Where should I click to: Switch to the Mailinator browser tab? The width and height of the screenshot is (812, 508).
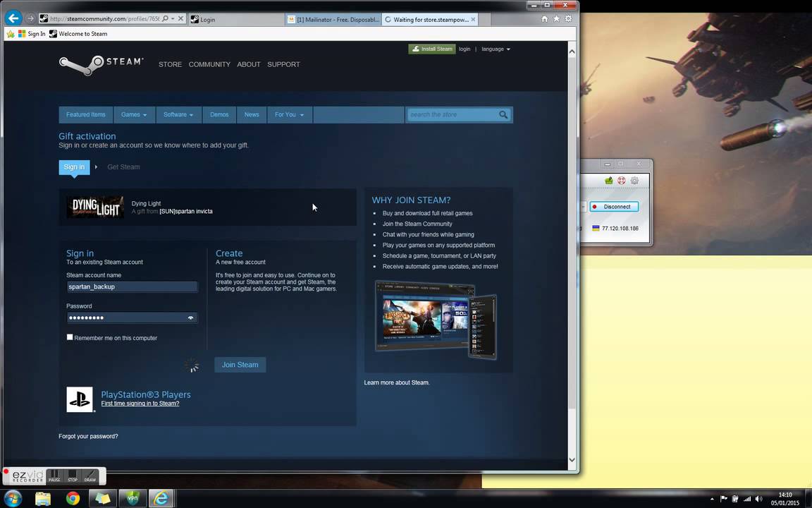333,19
